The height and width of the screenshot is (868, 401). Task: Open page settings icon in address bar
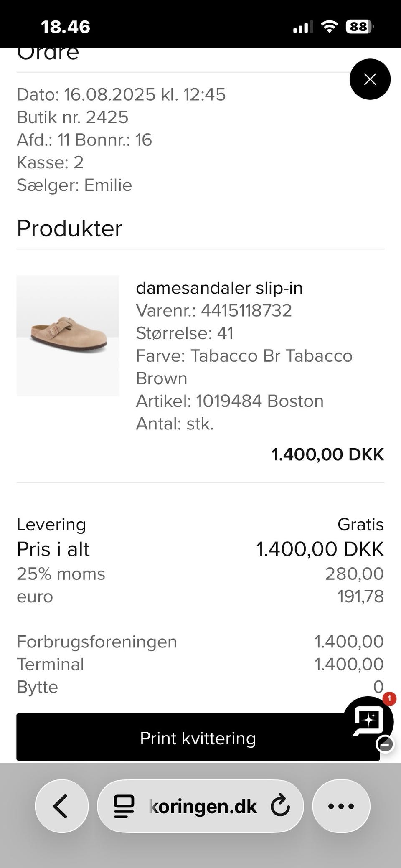[x=124, y=807]
